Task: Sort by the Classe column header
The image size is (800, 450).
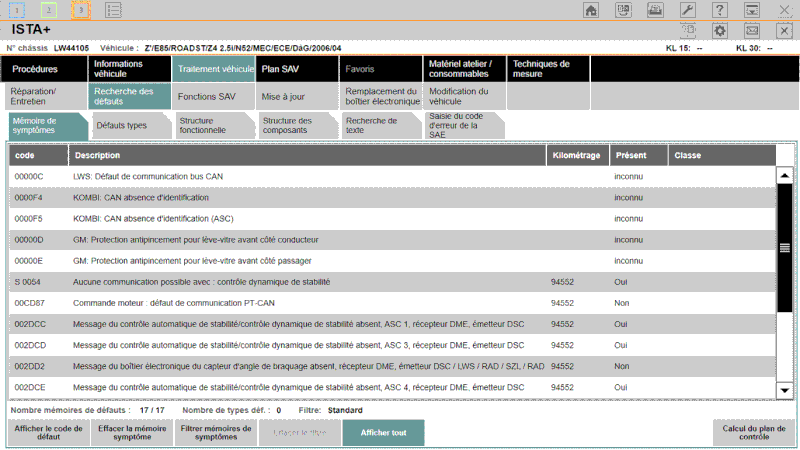Action: pos(722,156)
